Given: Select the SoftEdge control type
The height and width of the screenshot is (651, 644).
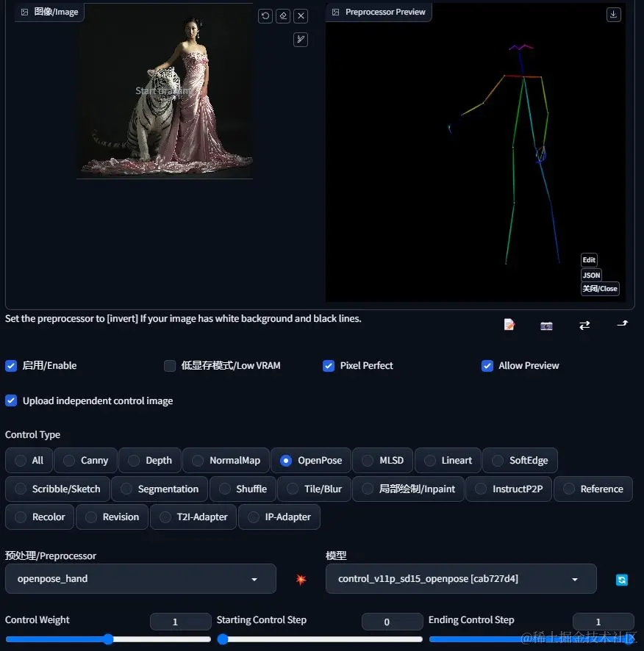Looking at the screenshot, I should point(520,461).
